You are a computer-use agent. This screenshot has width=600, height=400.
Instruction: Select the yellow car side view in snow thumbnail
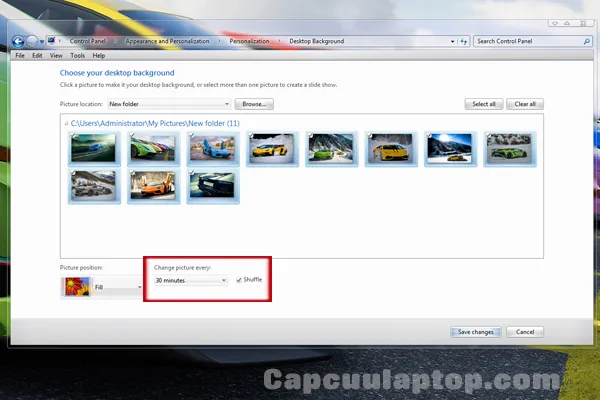(x=272, y=149)
